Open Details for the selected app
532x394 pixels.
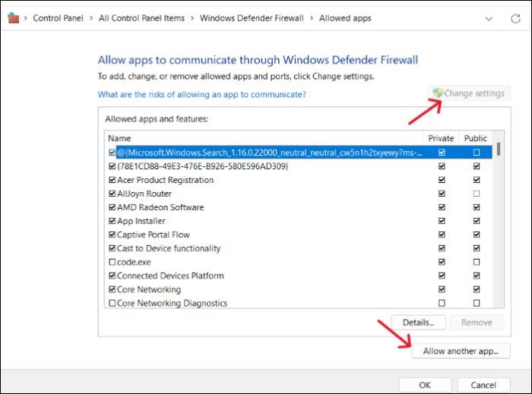418,323
